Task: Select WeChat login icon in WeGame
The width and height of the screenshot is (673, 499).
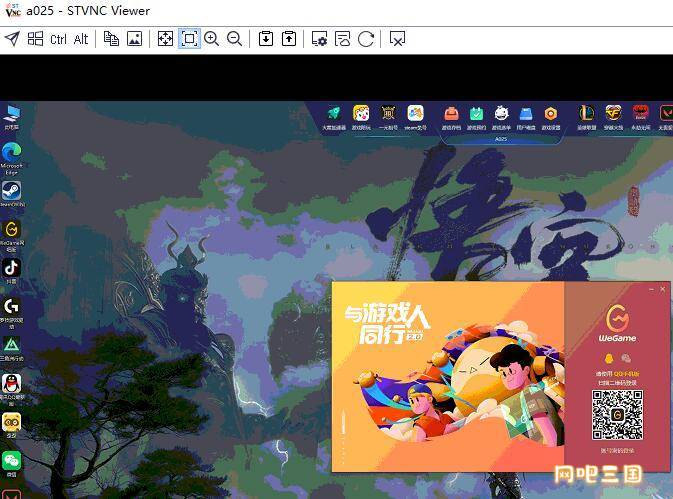Action: point(627,358)
